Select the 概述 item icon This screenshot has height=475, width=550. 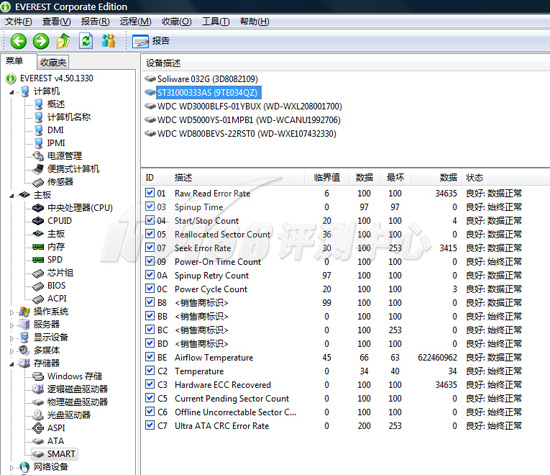(x=38, y=104)
